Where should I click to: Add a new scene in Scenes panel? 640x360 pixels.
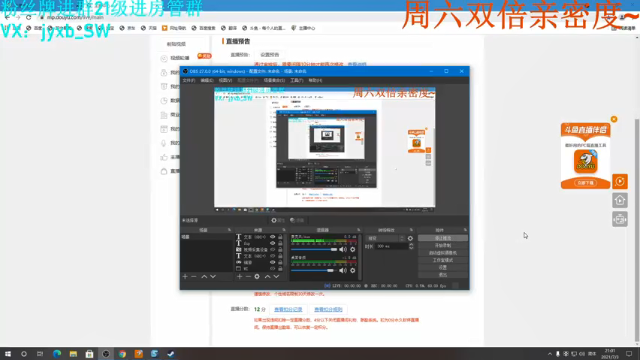[x=185, y=277]
